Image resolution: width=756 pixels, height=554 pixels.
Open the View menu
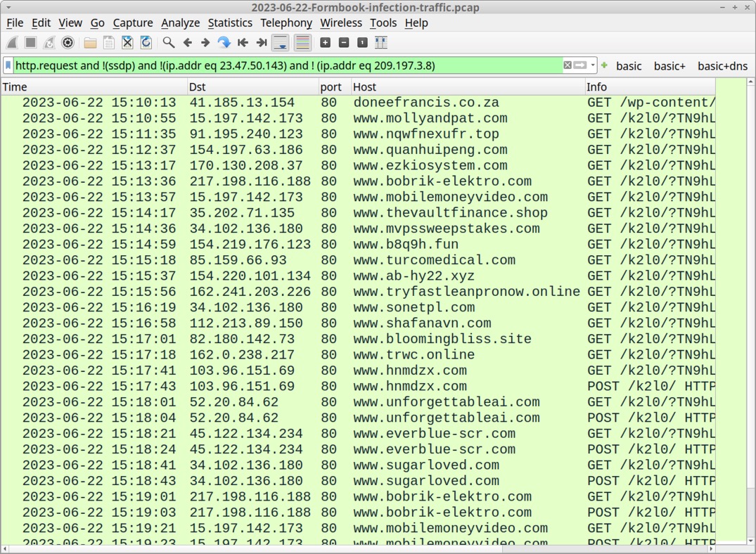(x=70, y=22)
